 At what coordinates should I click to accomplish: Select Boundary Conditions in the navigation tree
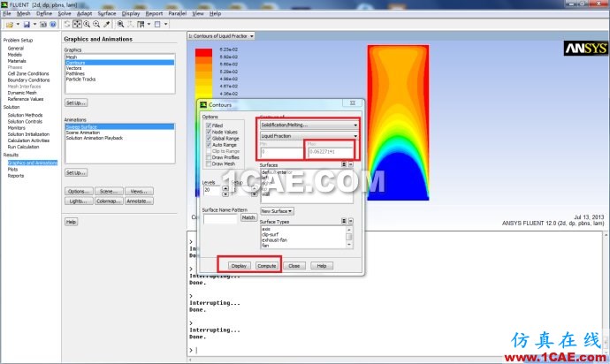(29, 80)
